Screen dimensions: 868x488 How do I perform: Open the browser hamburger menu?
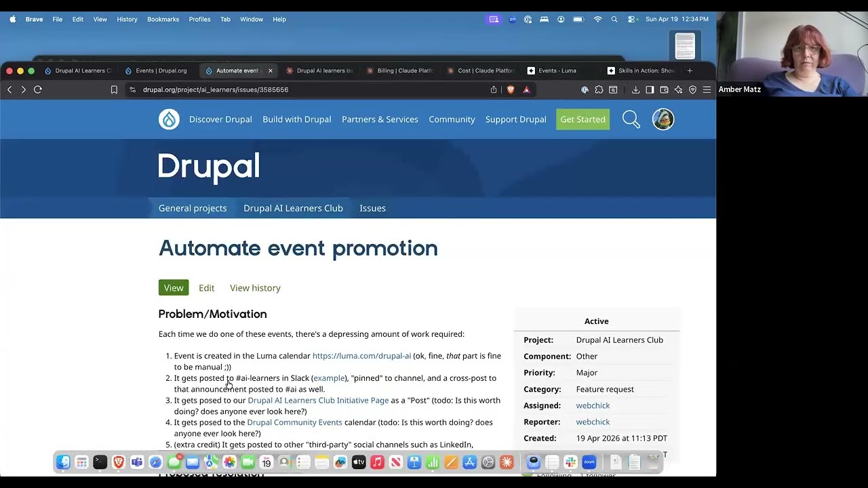(707, 89)
